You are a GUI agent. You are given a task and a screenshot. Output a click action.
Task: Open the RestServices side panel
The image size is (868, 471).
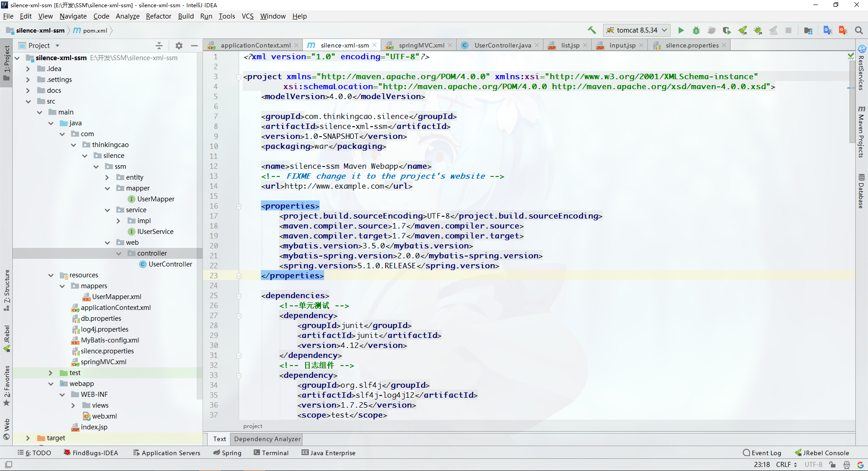coord(862,68)
